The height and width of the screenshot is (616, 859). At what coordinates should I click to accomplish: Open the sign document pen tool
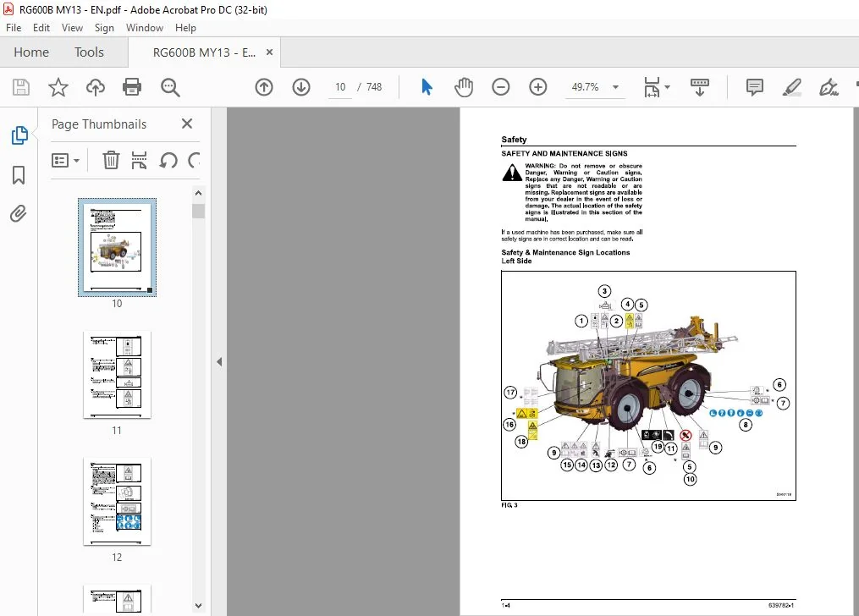point(829,87)
